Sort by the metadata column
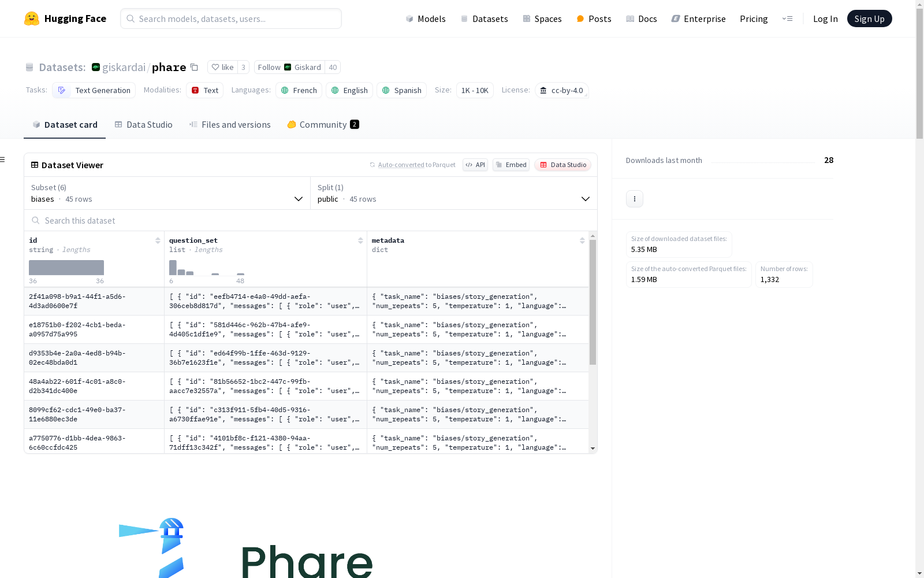 [x=582, y=240]
